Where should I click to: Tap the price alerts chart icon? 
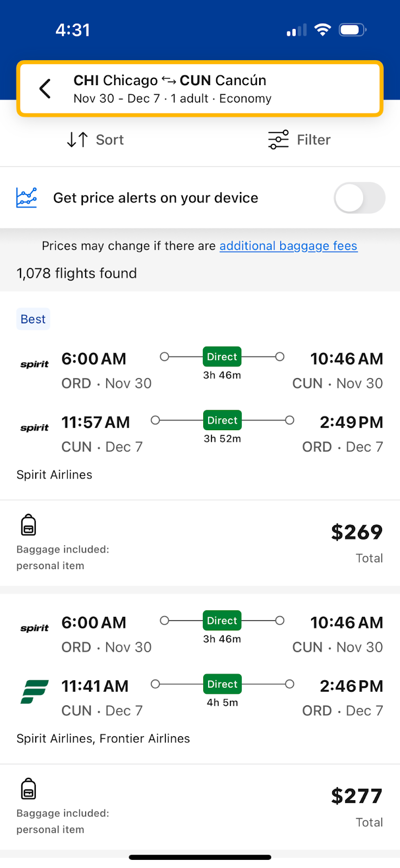coord(27,198)
